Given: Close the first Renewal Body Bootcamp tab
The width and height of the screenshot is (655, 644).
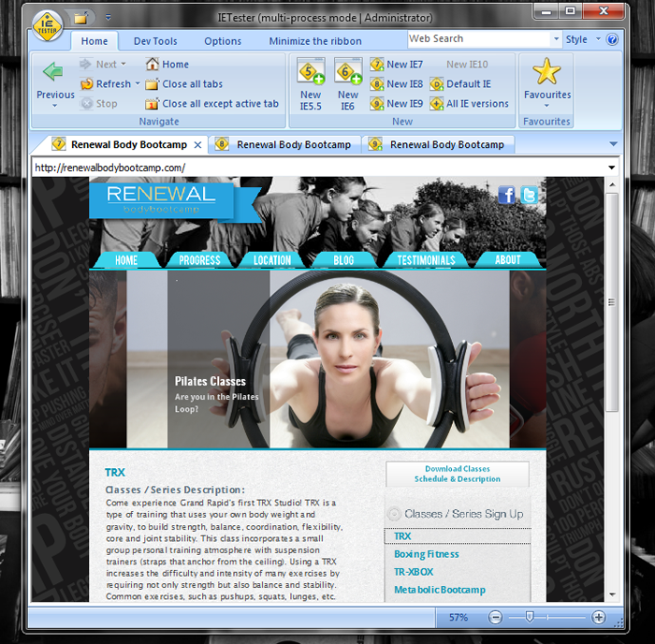Looking at the screenshot, I should click(196, 145).
